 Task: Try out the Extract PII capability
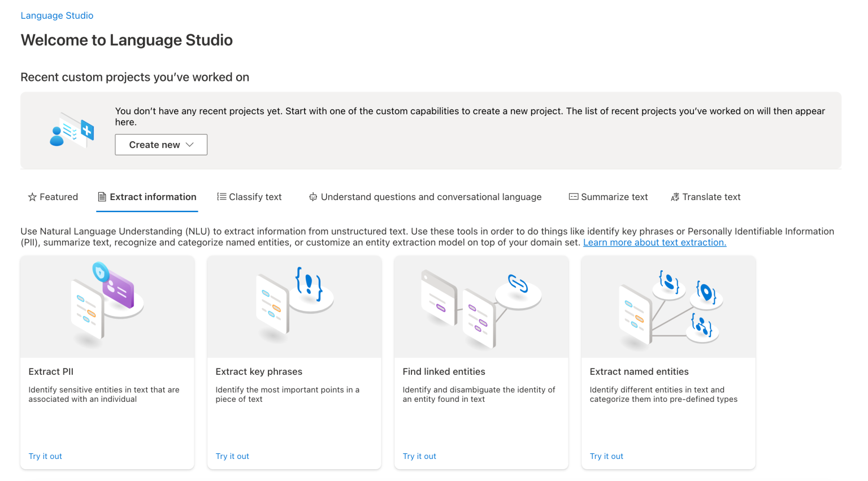coord(45,456)
